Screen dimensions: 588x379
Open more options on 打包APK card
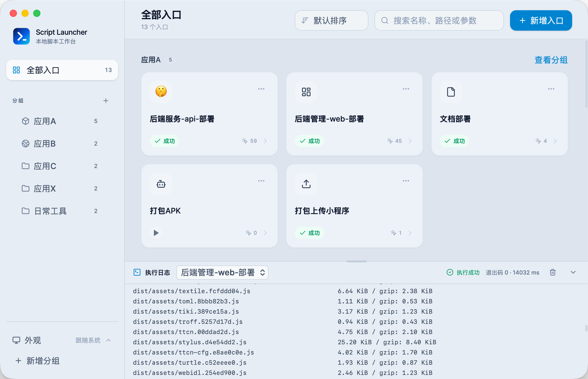click(261, 181)
